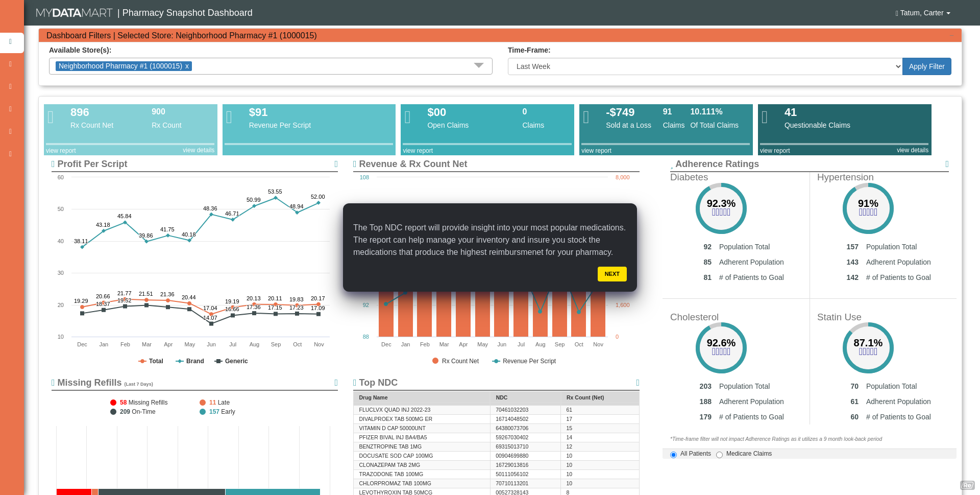Click the info icon beside Revenue & Rx Count Net
This screenshot has width=980, height=495.
354,164
